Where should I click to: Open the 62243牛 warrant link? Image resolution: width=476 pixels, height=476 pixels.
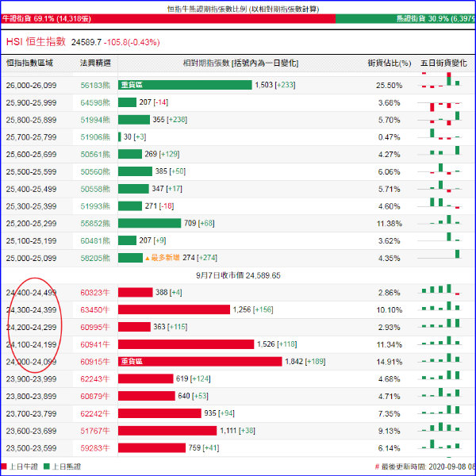coord(94,379)
